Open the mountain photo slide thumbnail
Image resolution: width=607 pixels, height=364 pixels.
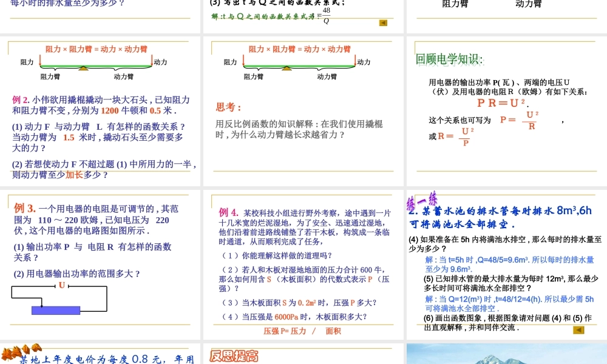[x=507, y=354]
